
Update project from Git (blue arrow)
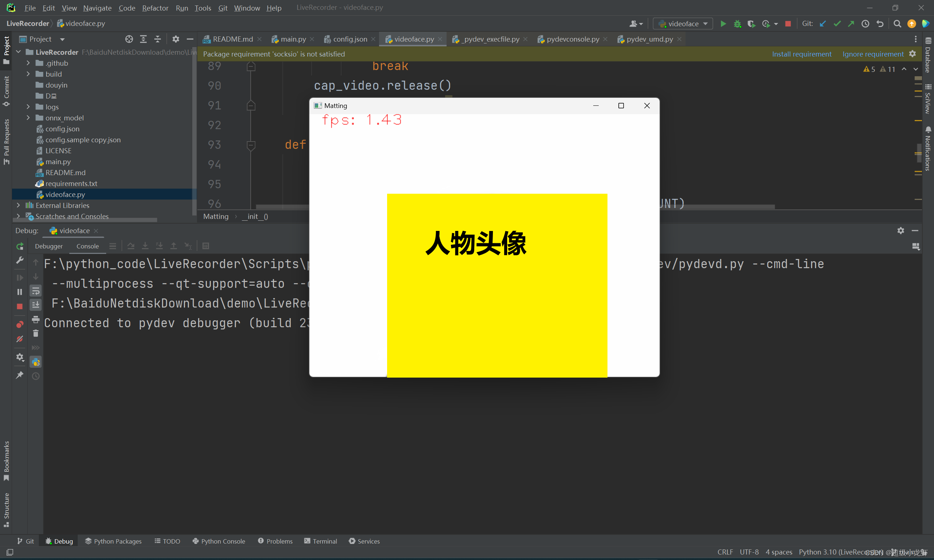coord(823,24)
